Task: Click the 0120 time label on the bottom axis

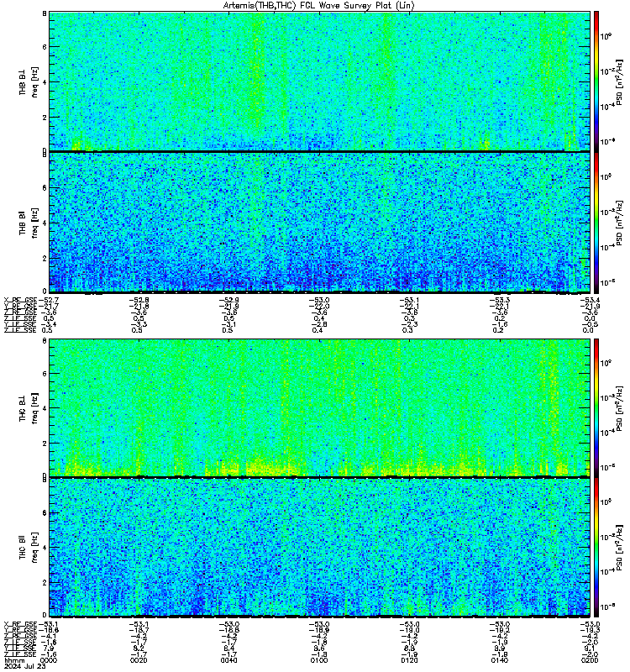Action: (x=409, y=660)
